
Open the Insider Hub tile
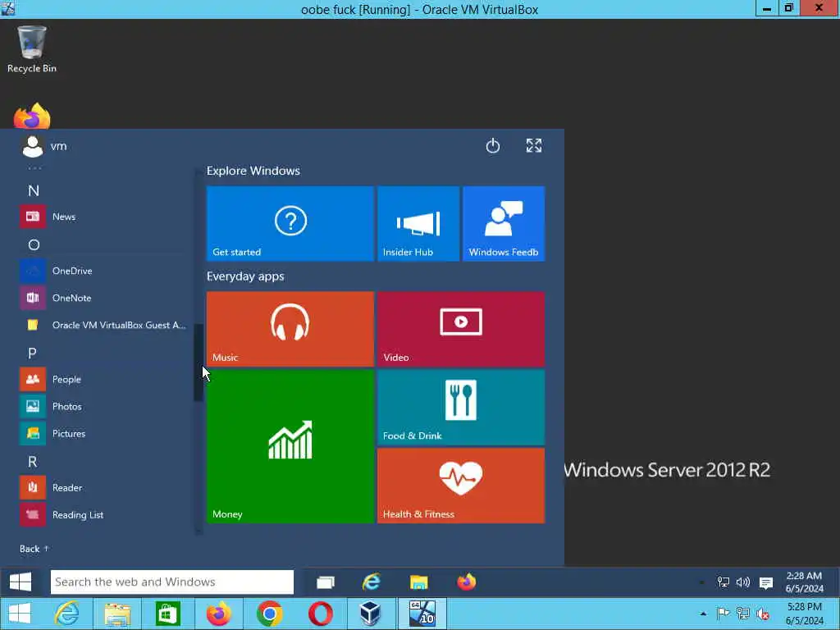[x=418, y=223]
